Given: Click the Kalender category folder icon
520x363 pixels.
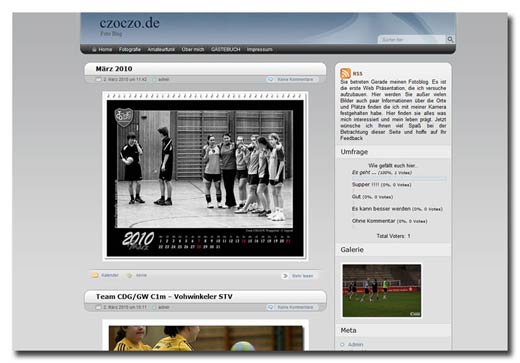Looking at the screenshot, I should pyautogui.click(x=95, y=275).
